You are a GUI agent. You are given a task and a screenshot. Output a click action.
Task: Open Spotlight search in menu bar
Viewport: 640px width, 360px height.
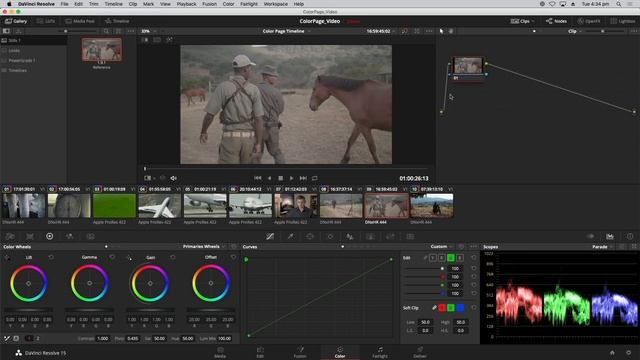coord(619,4)
